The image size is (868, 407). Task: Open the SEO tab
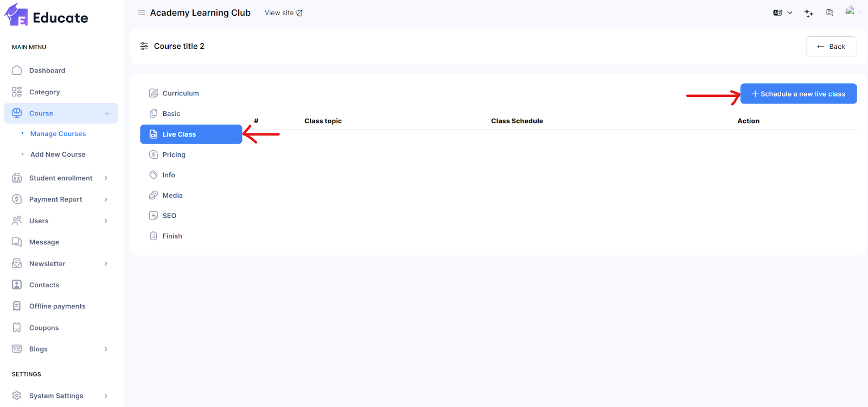[x=169, y=216]
